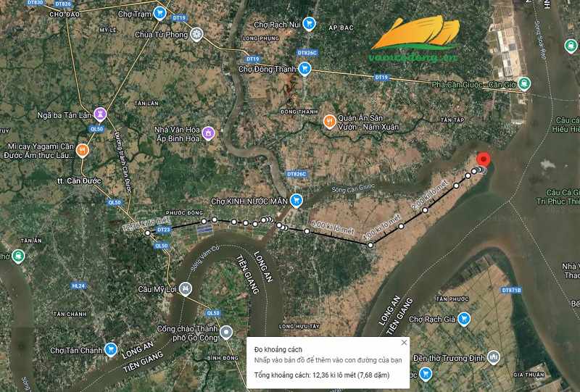Select the measurement waypoint at the route bend
This screenshot has width=580, height=392.
(x=370, y=245)
